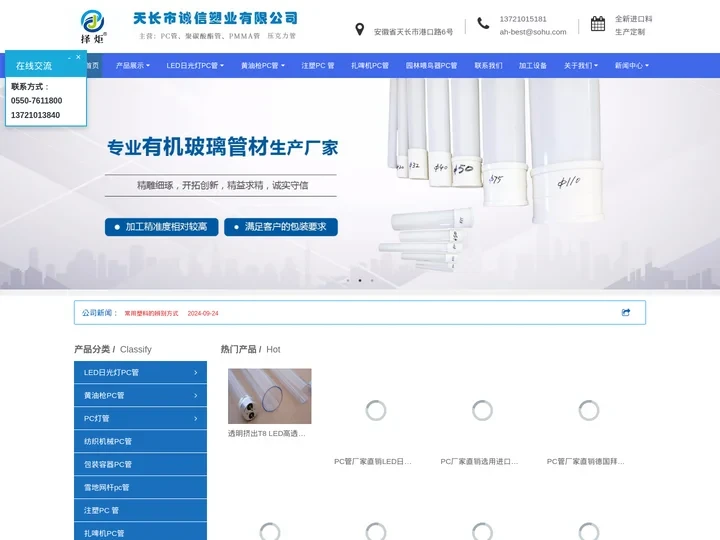Select 纺织机械PC管 sidebar category

140,441
